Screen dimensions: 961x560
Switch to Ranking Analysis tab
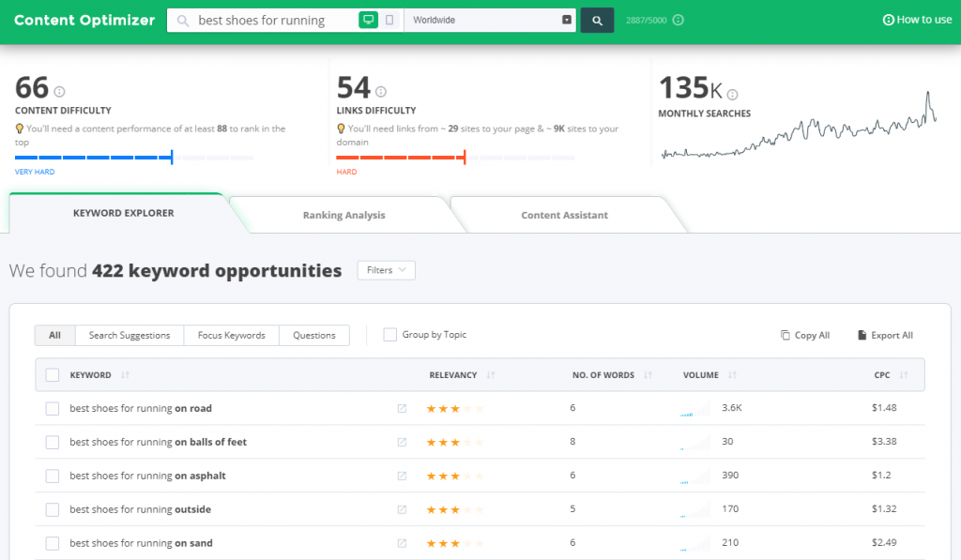coord(343,215)
